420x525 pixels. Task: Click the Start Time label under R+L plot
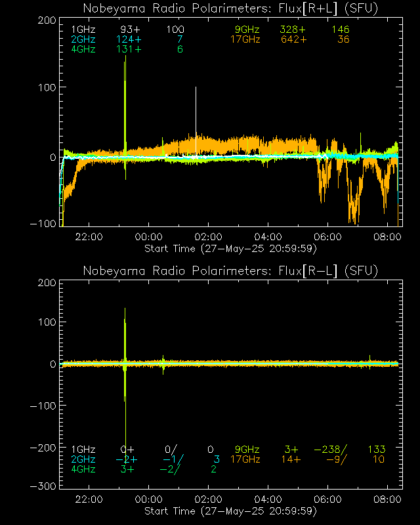(230, 249)
